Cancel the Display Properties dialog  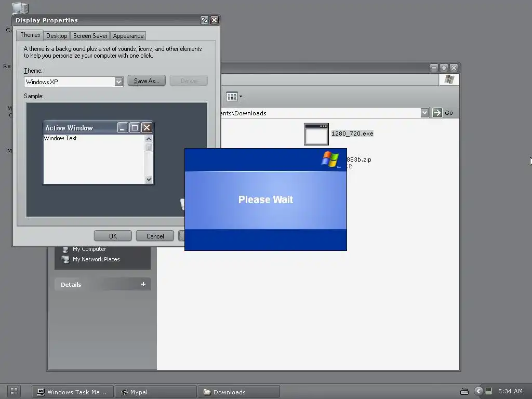pyautogui.click(x=155, y=236)
